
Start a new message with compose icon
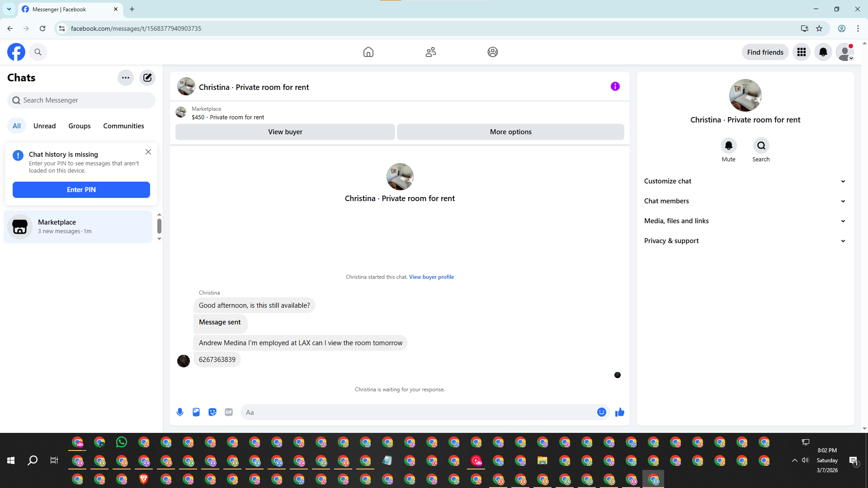tap(147, 78)
